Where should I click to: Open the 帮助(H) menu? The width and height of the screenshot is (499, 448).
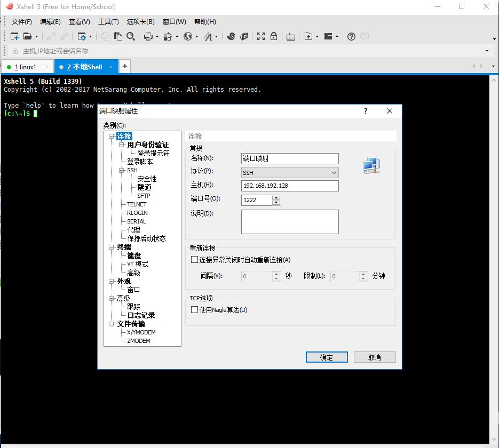click(x=205, y=22)
